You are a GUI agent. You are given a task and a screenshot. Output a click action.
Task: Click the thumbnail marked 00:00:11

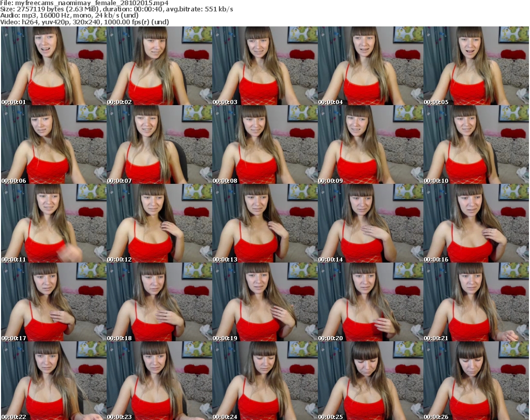click(54, 223)
